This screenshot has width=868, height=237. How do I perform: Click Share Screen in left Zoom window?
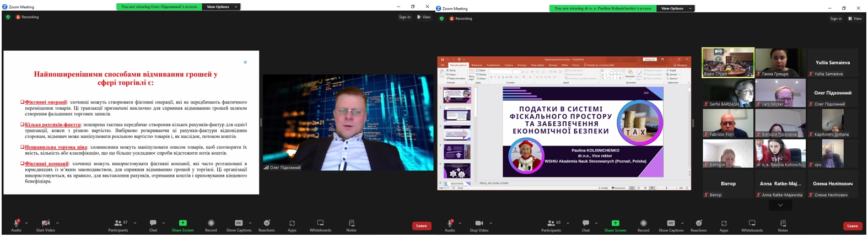(x=182, y=225)
